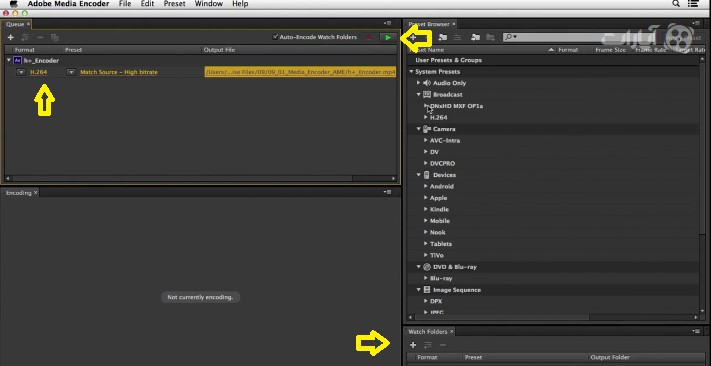Image resolution: width=711 pixels, height=366 pixels.
Task: Click Output Folder column header in Watch Folders
Action: pos(610,357)
